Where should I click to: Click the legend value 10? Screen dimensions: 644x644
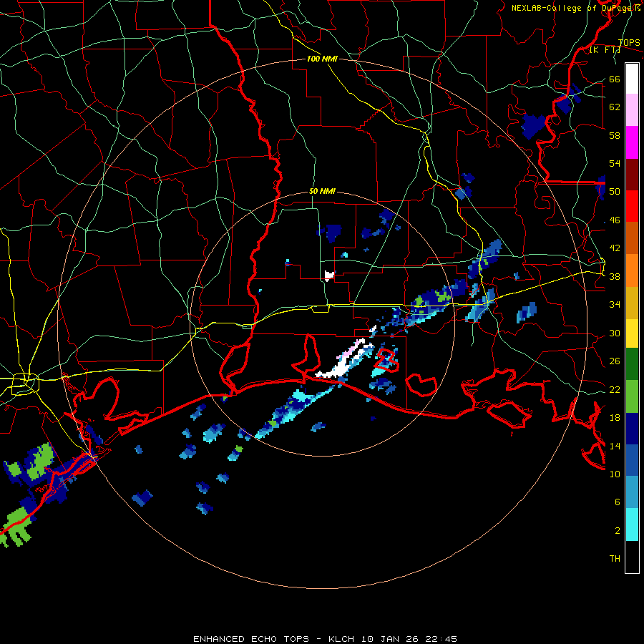(615, 474)
